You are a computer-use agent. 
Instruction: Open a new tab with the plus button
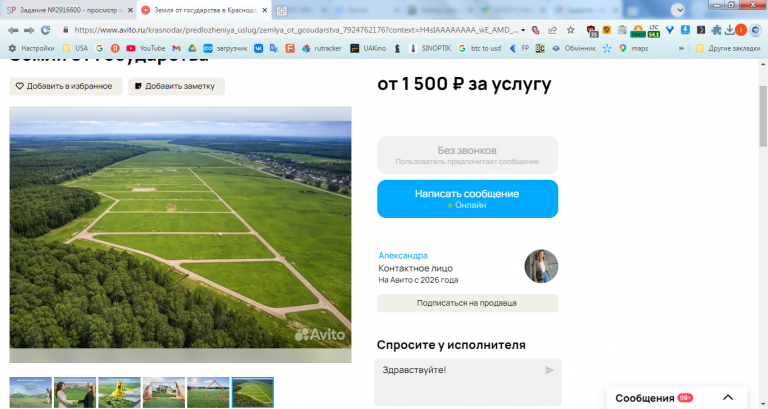coord(281,10)
